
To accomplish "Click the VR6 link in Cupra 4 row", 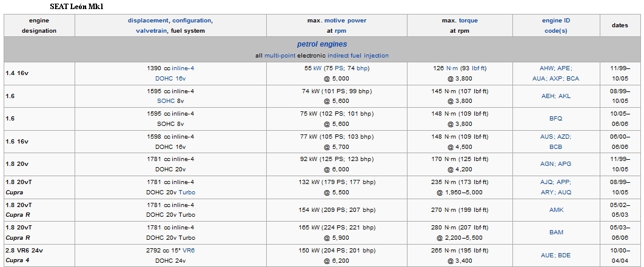I will [189, 250].
